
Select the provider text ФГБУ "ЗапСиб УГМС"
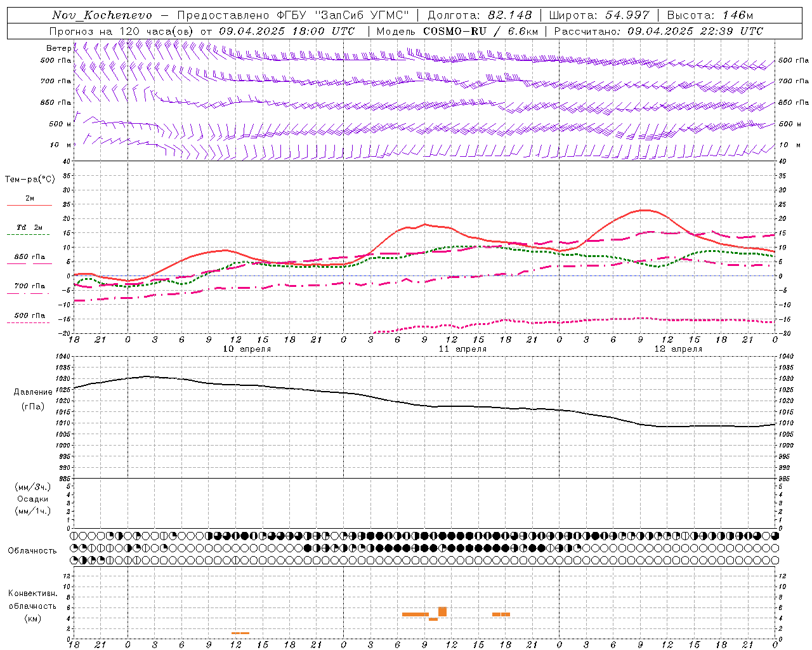[x=343, y=15]
